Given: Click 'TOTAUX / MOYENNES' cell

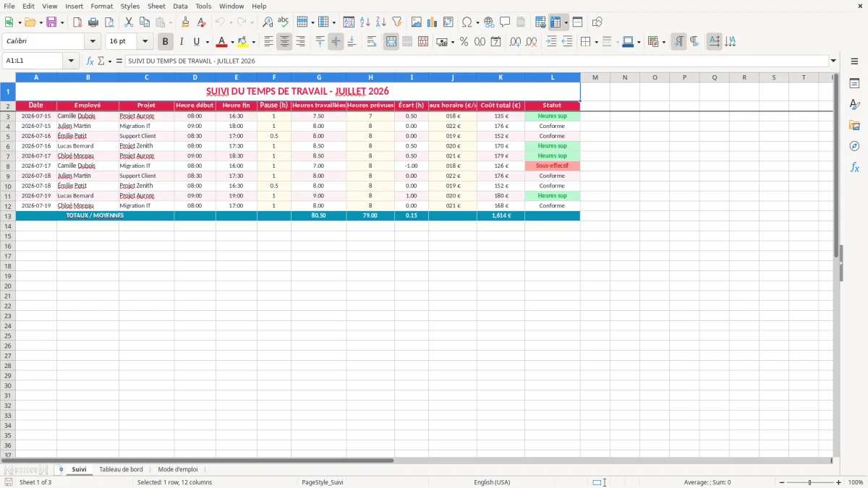Looking at the screenshot, I should [95, 215].
